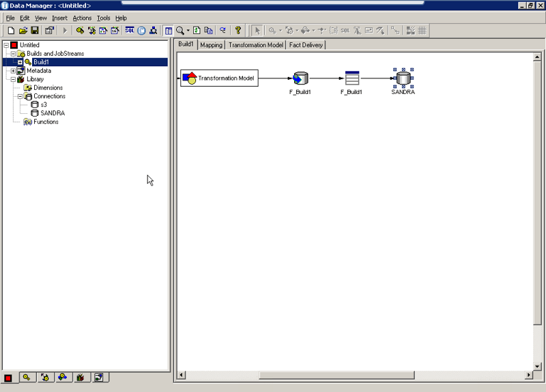
Task: Expand the Build1 tree node
Action: pyautogui.click(x=20, y=62)
